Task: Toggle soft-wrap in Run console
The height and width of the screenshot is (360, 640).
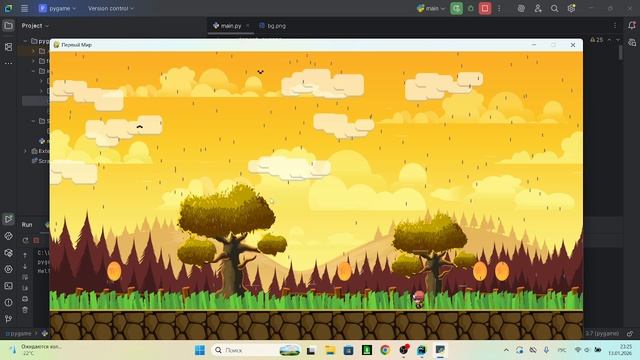Action: [x=25, y=277]
